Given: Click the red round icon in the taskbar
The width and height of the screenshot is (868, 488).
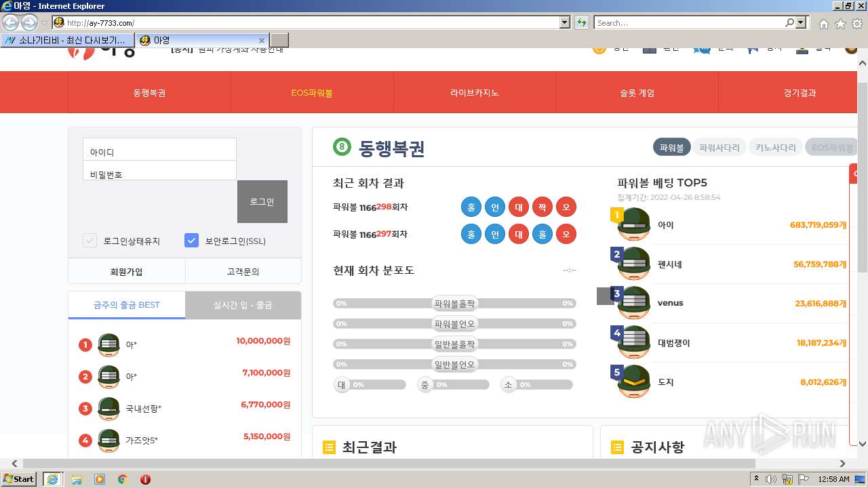Looking at the screenshot, I should pos(145,479).
